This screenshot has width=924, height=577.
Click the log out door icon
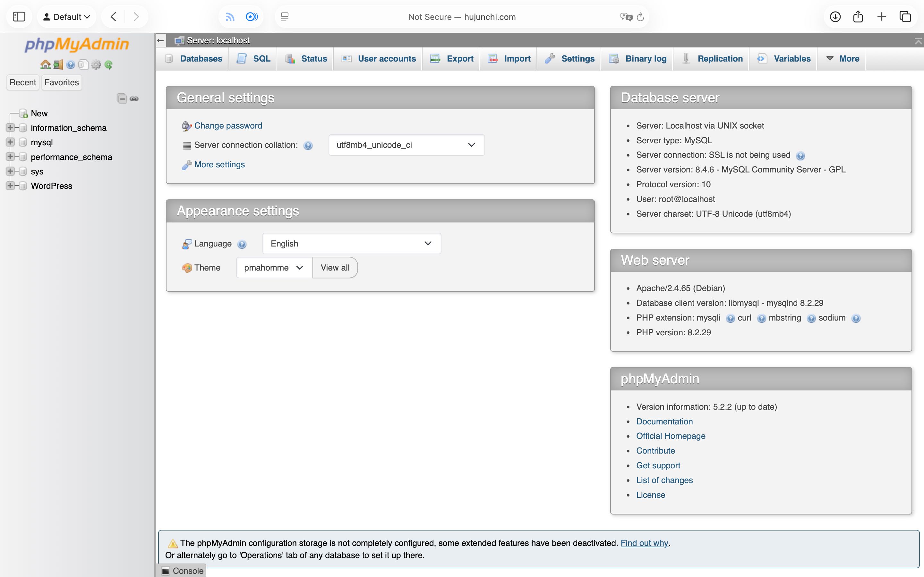tap(58, 64)
